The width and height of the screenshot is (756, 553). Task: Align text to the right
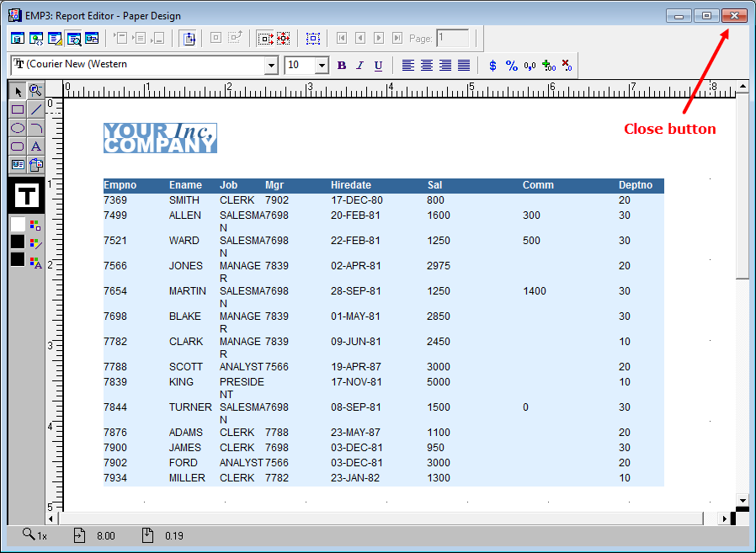pyautogui.click(x=445, y=65)
